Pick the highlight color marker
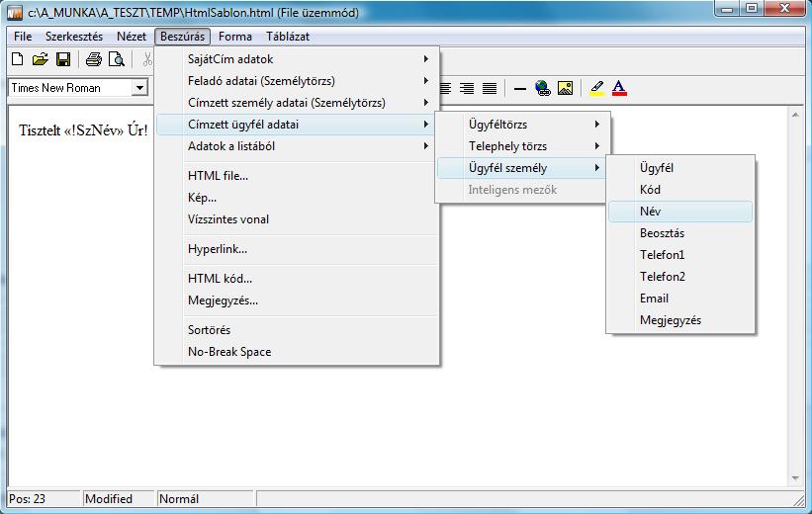 tap(596, 88)
